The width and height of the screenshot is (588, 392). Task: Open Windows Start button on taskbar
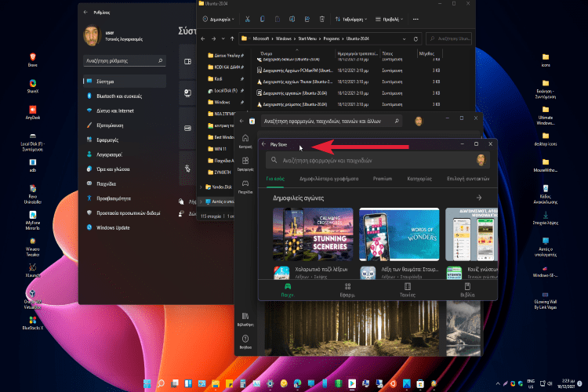pyautogui.click(x=147, y=383)
